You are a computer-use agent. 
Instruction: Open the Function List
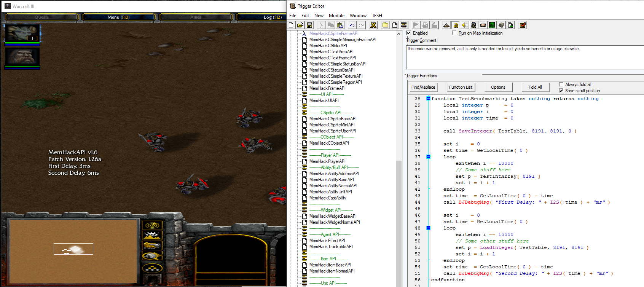461,87
